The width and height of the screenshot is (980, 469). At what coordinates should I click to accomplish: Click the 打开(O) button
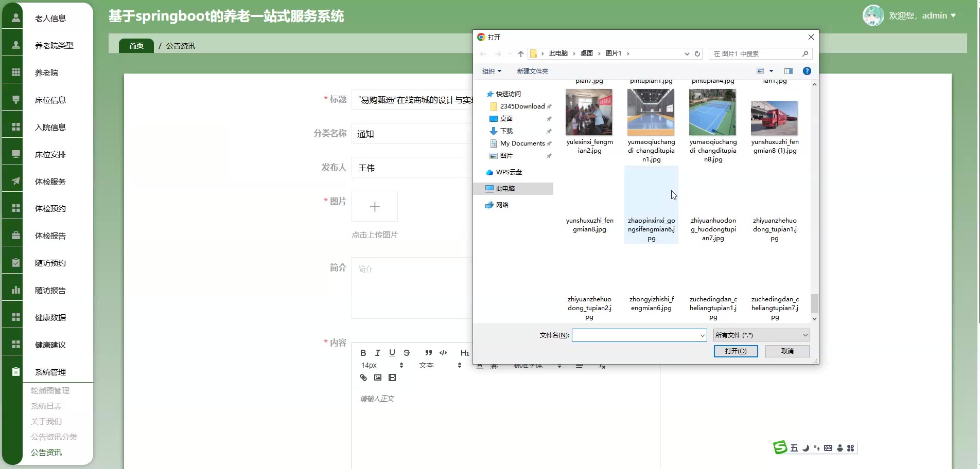[736, 351]
